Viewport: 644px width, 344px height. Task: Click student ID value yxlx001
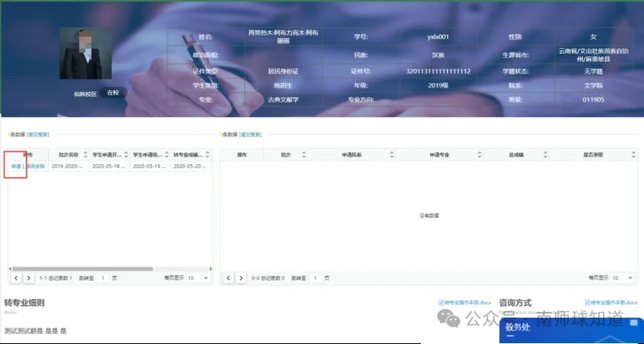point(438,37)
